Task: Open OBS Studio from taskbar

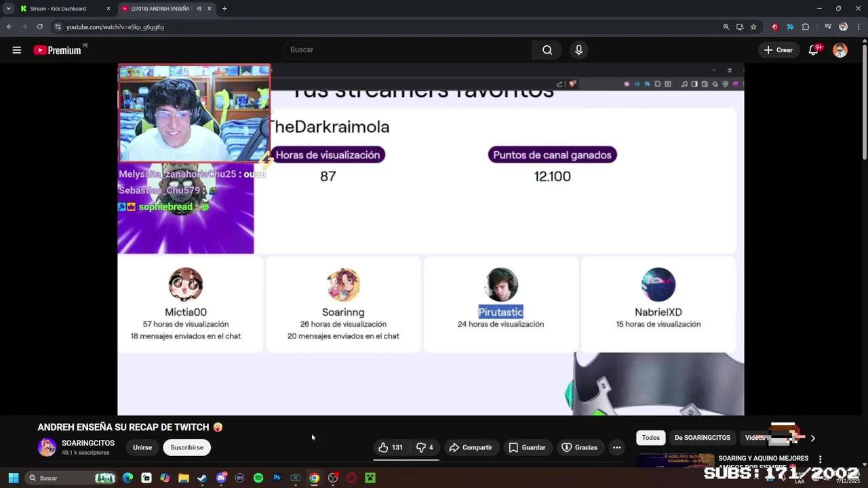Action: pyautogui.click(x=333, y=479)
